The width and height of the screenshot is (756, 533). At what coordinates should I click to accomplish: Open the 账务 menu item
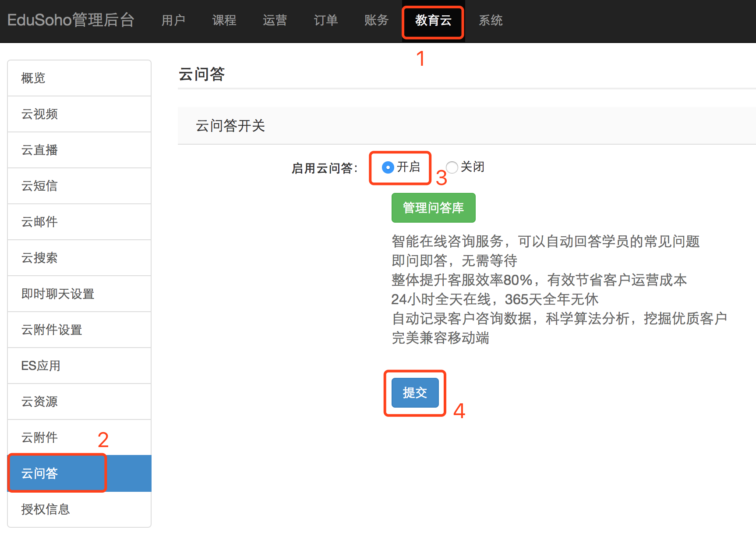click(x=376, y=21)
